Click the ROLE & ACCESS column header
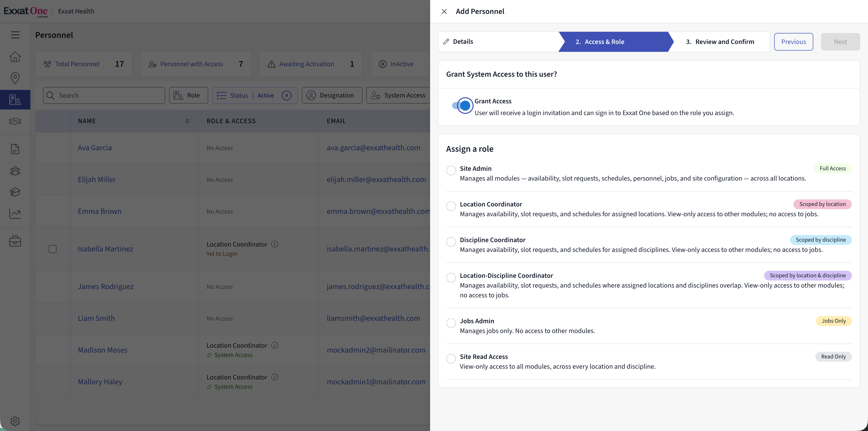 [x=231, y=121]
